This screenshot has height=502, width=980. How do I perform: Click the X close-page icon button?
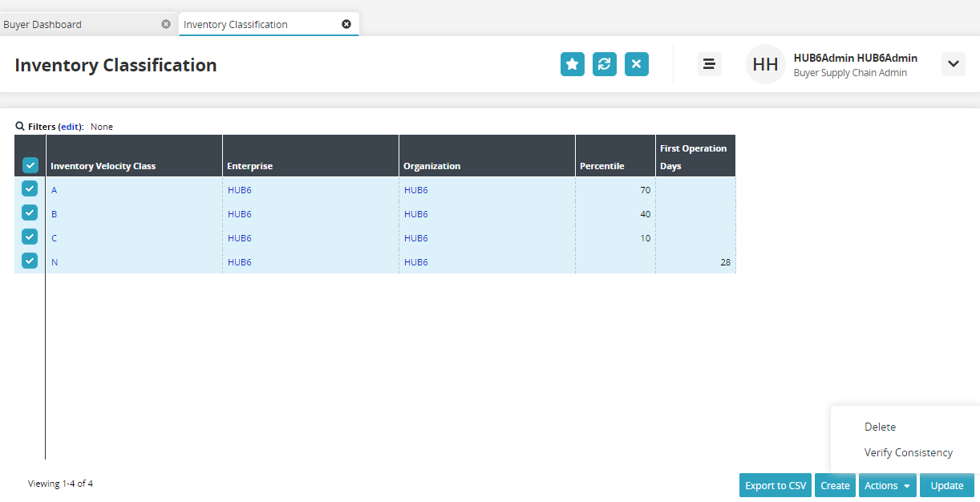tap(637, 64)
